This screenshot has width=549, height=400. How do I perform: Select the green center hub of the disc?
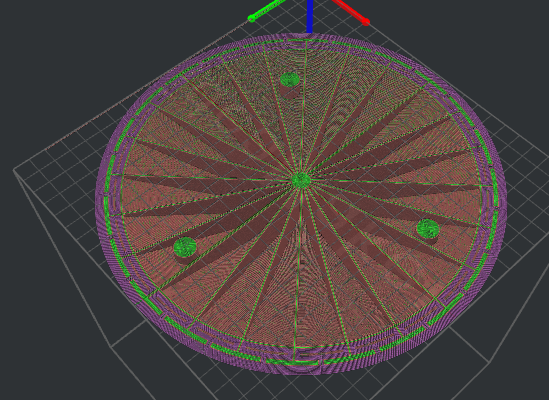click(301, 180)
